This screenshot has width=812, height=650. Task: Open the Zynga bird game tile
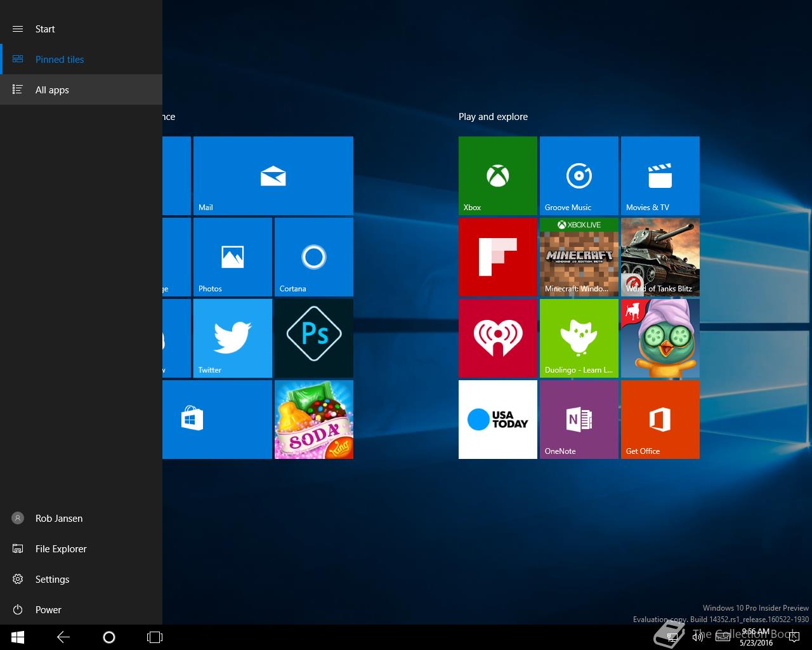pos(660,338)
